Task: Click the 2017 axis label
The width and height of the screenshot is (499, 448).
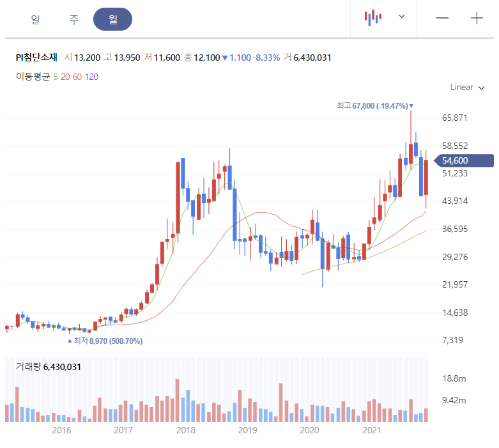Action: point(123,430)
